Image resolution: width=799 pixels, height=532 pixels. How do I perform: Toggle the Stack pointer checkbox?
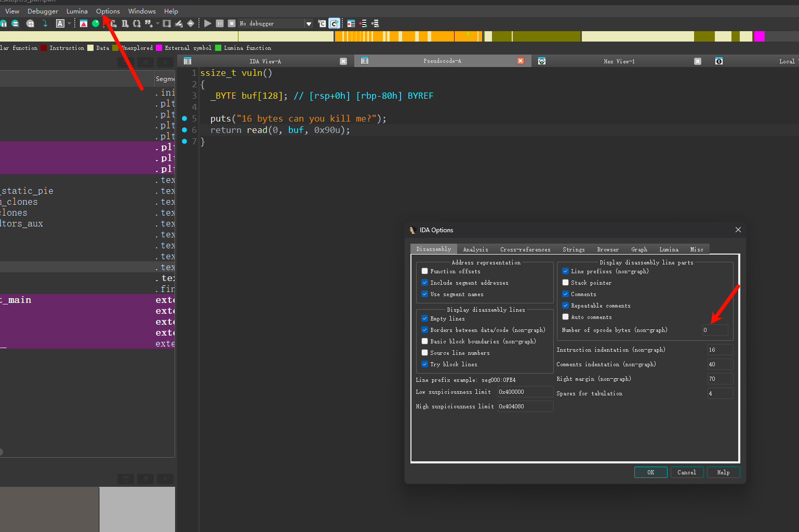566,283
